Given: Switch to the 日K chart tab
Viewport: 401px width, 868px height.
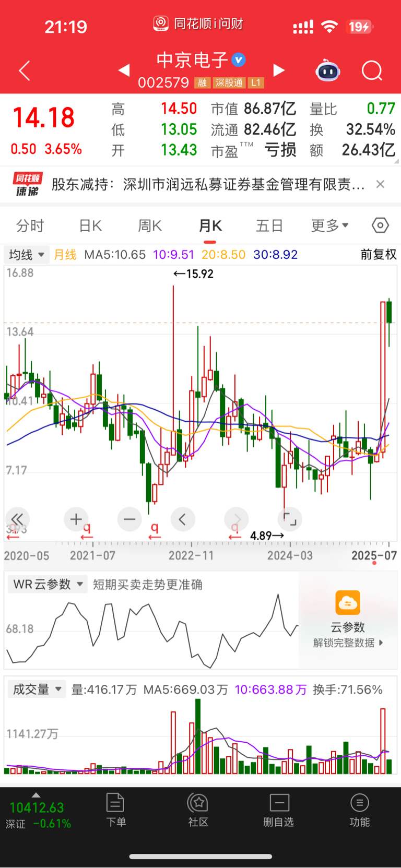Looking at the screenshot, I should click(90, 225).
